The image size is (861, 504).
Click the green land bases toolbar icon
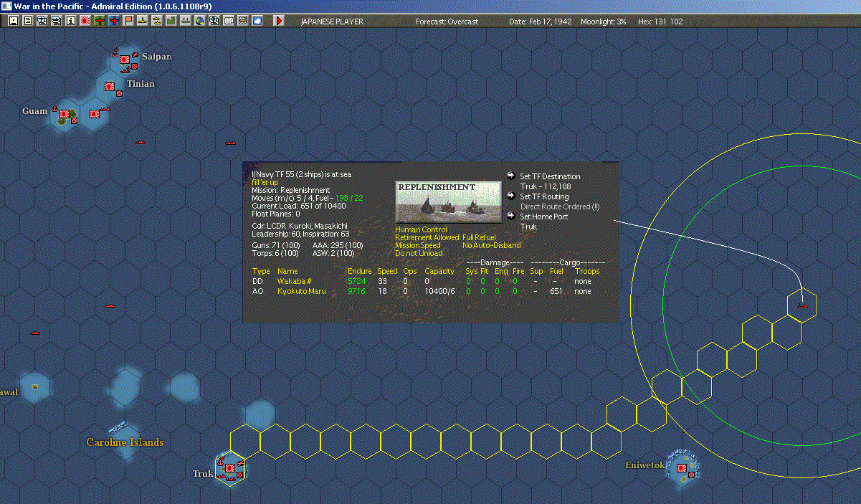click(x=171, y=21)
